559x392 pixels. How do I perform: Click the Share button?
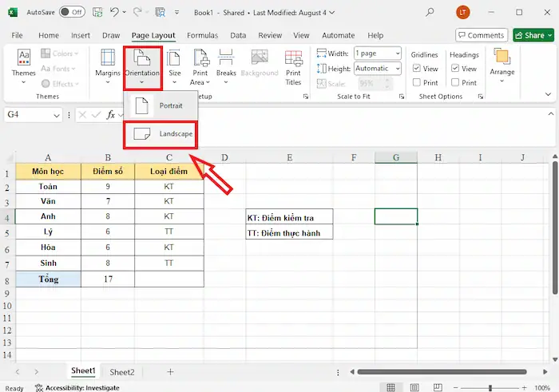[x=533, y=35]
